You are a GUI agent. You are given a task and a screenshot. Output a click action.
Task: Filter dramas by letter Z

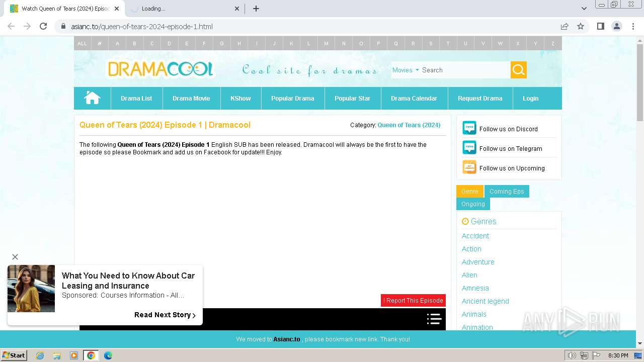pos(552,43)
